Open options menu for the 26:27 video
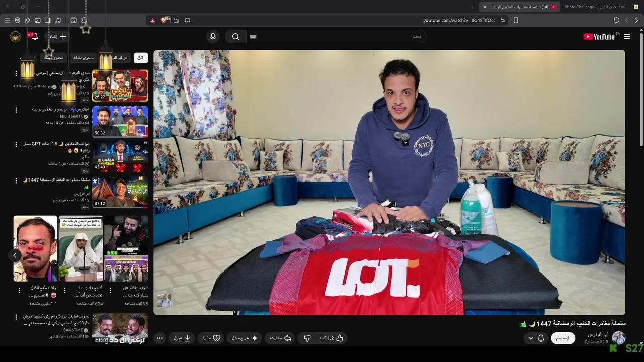This screenshot has height=362, width=644. coord(16,74)
